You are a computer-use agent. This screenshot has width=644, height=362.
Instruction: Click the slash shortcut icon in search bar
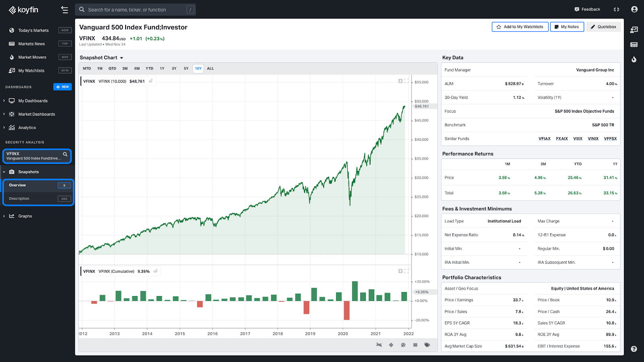coord(190,10)
